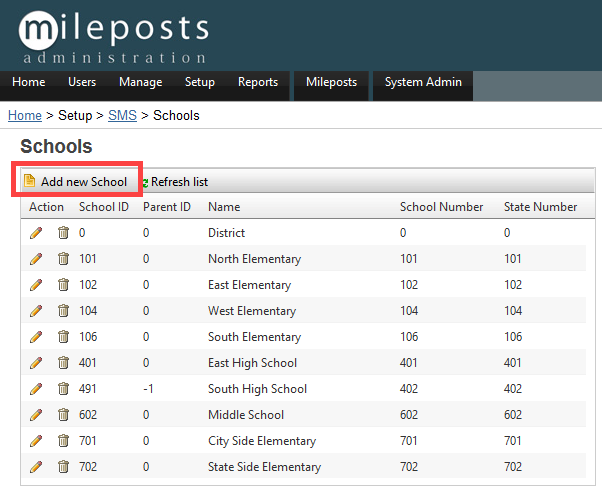Select the Middle School name cell
The height and width of the screenshot is (490, 602).
246,415
